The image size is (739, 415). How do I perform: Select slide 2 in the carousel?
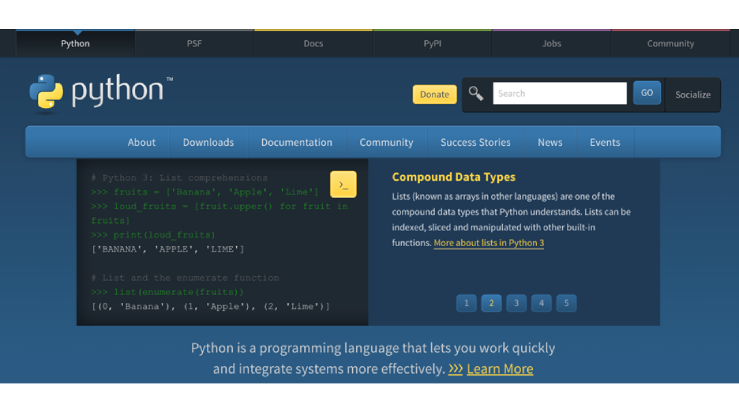click(491, 303)
